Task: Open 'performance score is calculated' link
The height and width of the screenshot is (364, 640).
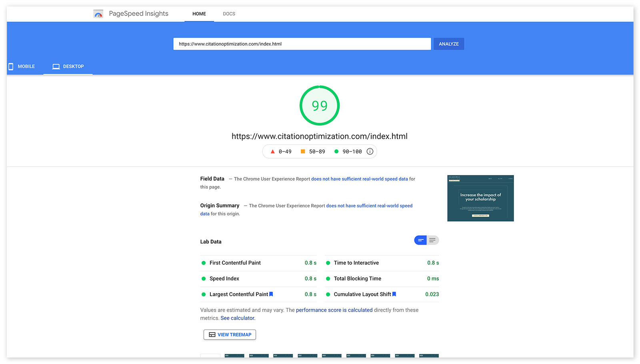Action: (x=334, y=310)
